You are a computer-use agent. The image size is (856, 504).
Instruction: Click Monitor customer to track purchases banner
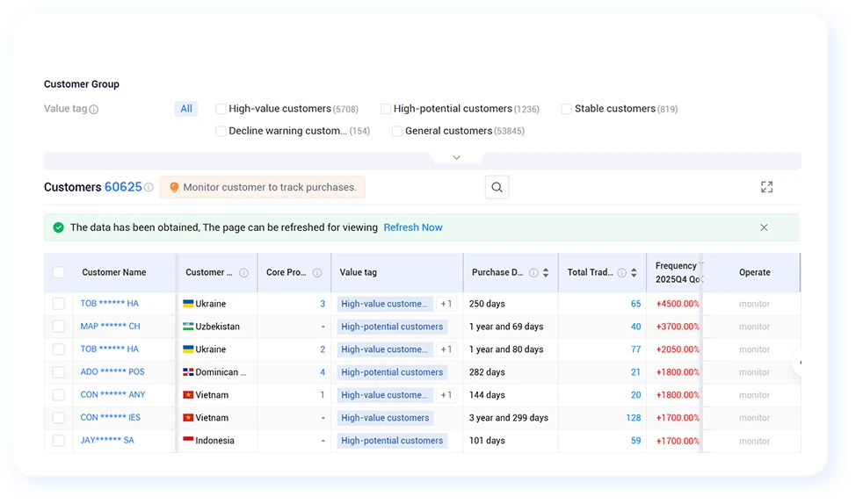[x=263, y=187]
